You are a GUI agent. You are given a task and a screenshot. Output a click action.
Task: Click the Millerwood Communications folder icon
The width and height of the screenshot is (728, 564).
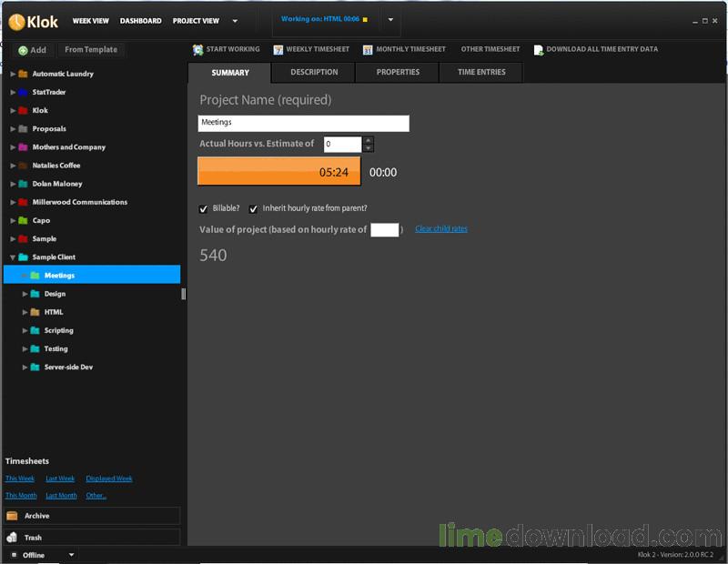pyautogui.click(x=23, y=202)
